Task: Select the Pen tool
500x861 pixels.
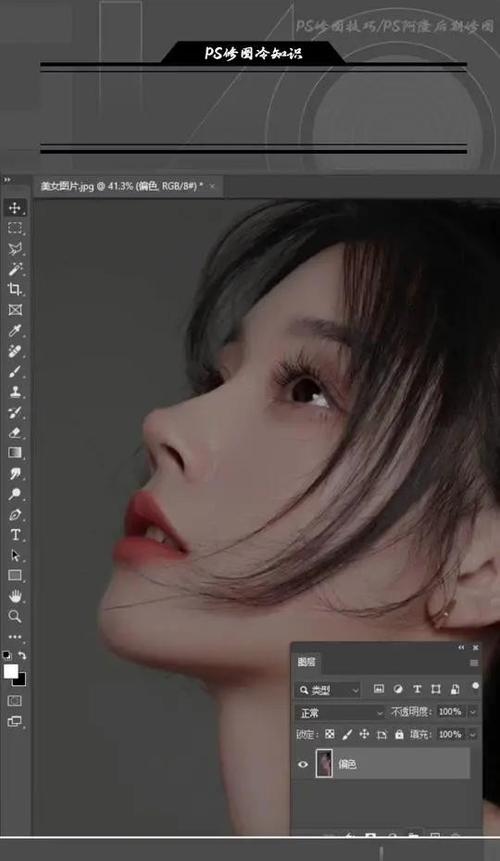Action: click(x=15, y=515)
